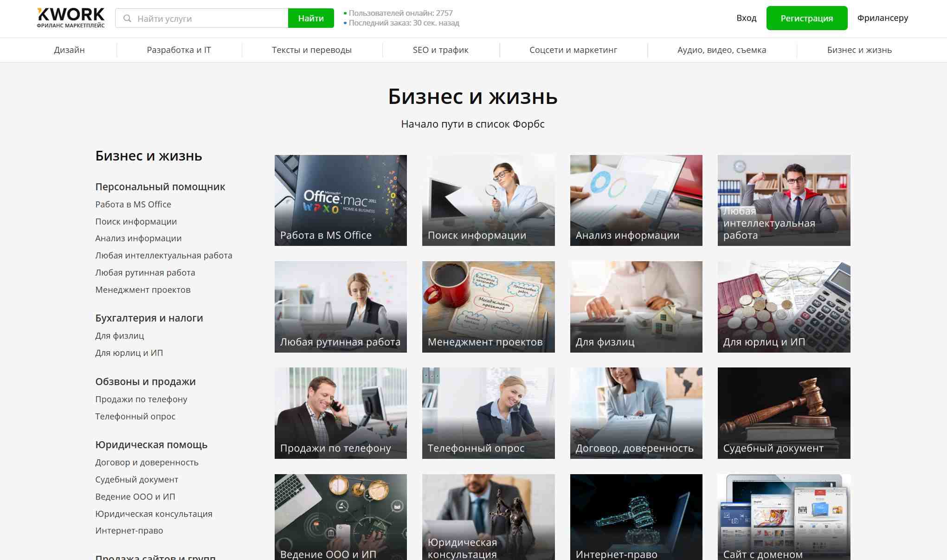The width and height of the screenshot is (947, 560).
Task: Click the search magnifier icon
Action: coord(127,19)
